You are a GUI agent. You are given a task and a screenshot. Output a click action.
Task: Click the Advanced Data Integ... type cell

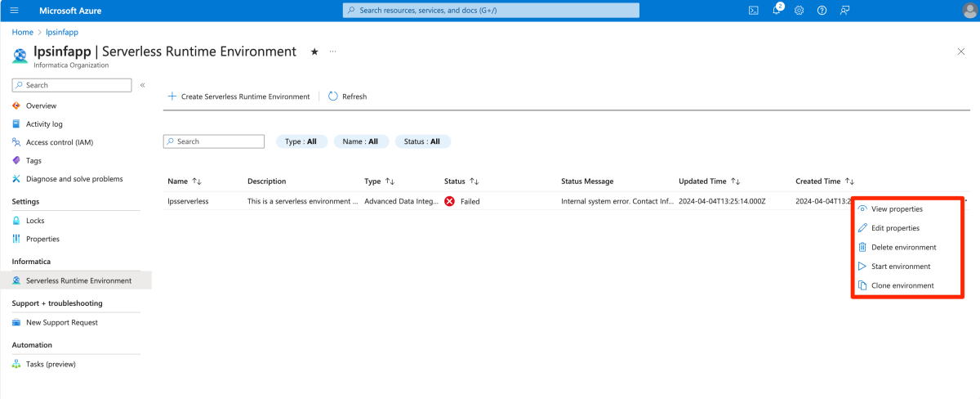click(401, 201)
